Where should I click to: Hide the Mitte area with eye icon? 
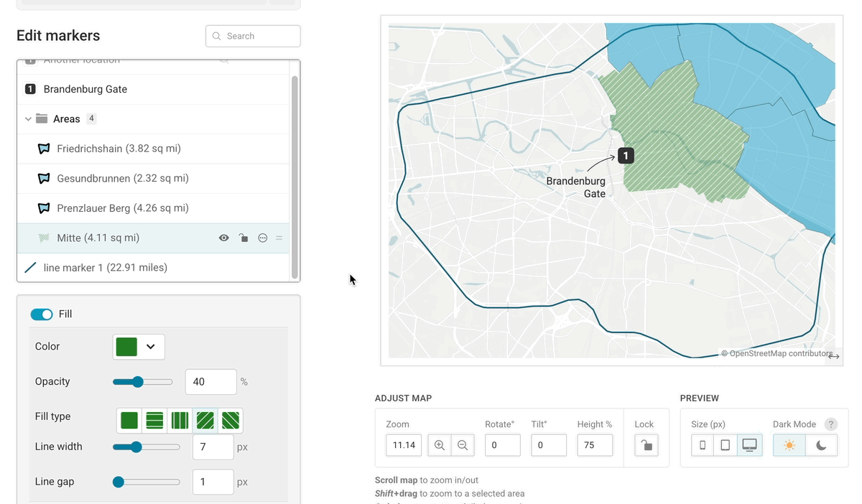(x=224, y=238)
